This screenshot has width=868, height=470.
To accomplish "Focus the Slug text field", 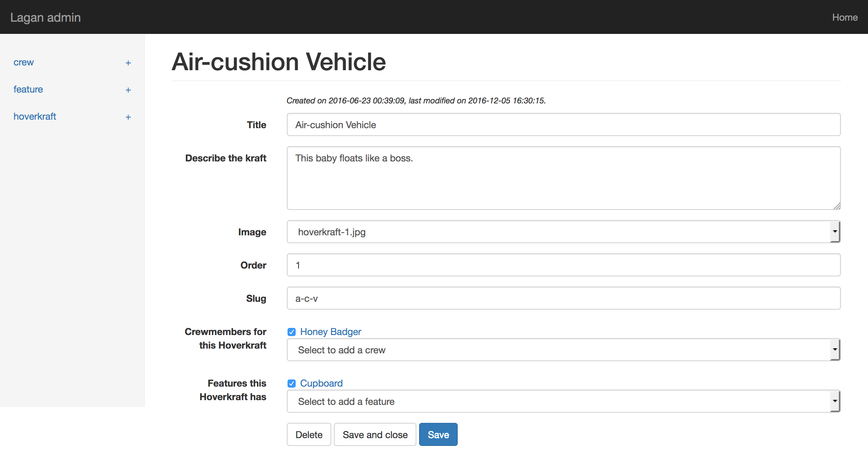I will [563, 298].
